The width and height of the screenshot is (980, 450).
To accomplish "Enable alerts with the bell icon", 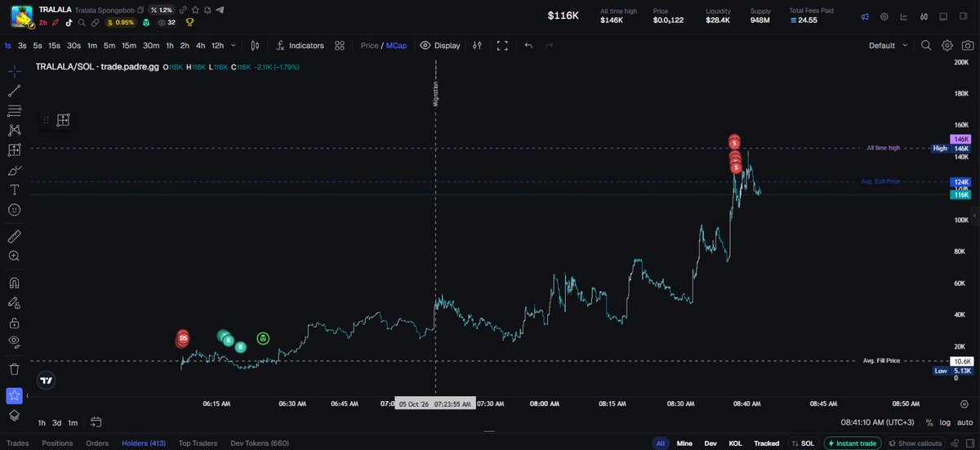I will point(207,10).
